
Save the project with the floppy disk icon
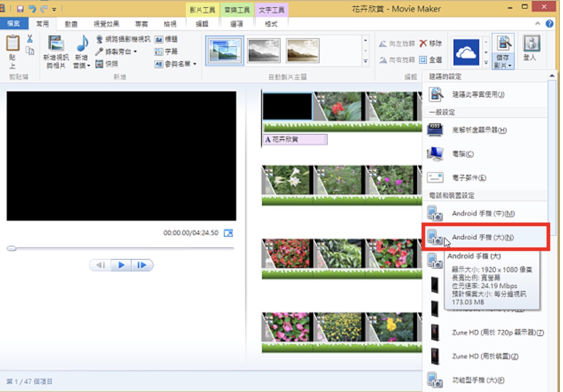(20, 8)
